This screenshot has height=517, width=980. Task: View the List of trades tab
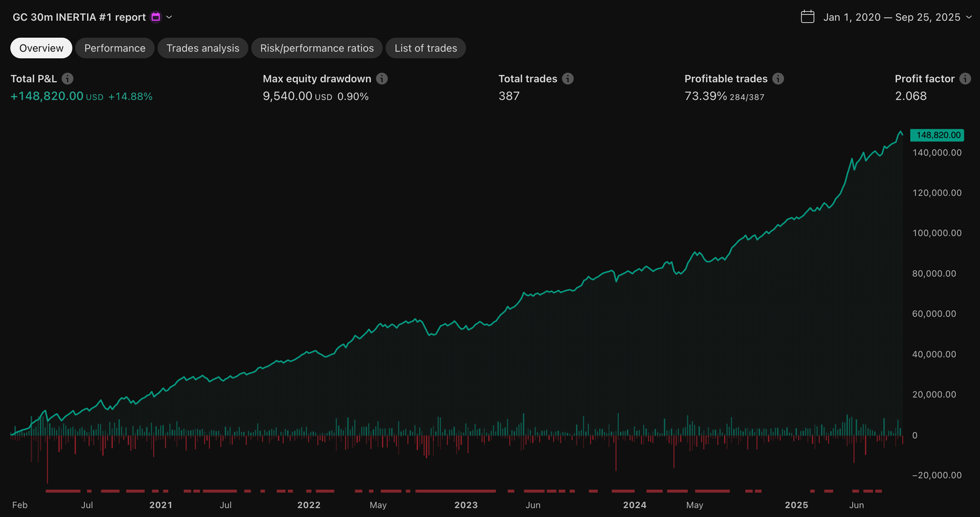[425, 48]
